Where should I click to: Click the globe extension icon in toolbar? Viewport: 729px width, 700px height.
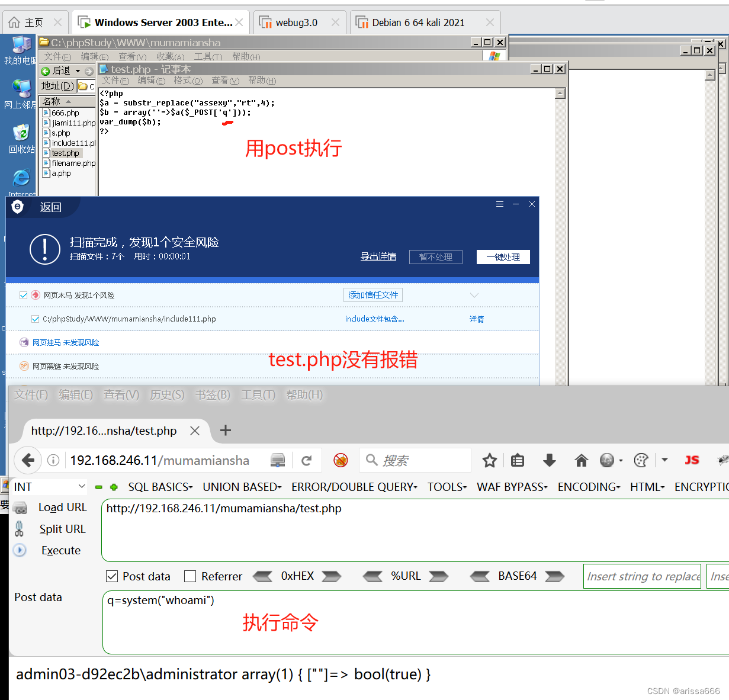tap(607, 460)
